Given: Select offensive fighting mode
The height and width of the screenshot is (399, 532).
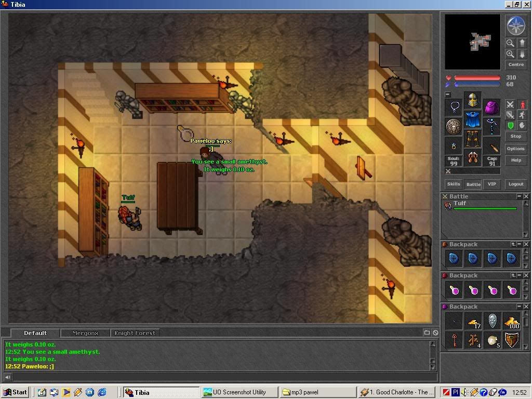Looking at the screenshot, I should tap(510, 105).
